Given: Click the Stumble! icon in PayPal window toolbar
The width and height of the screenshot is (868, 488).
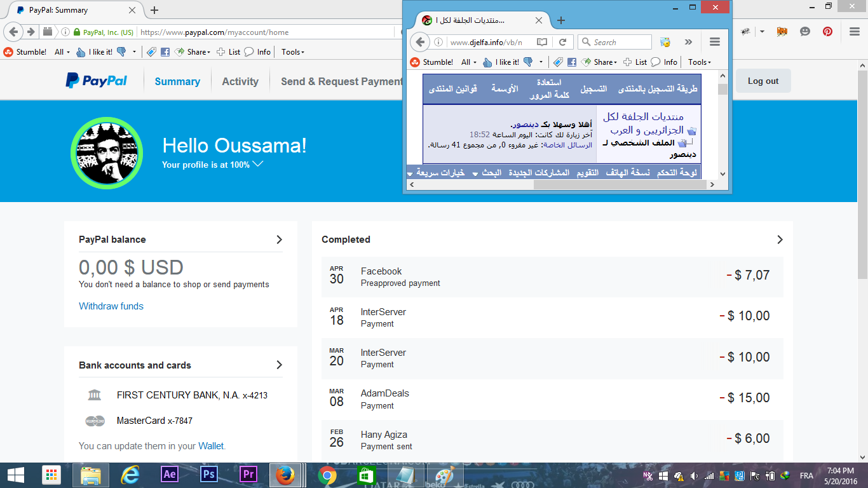Looking at the screenshot, I should (8, 52).
